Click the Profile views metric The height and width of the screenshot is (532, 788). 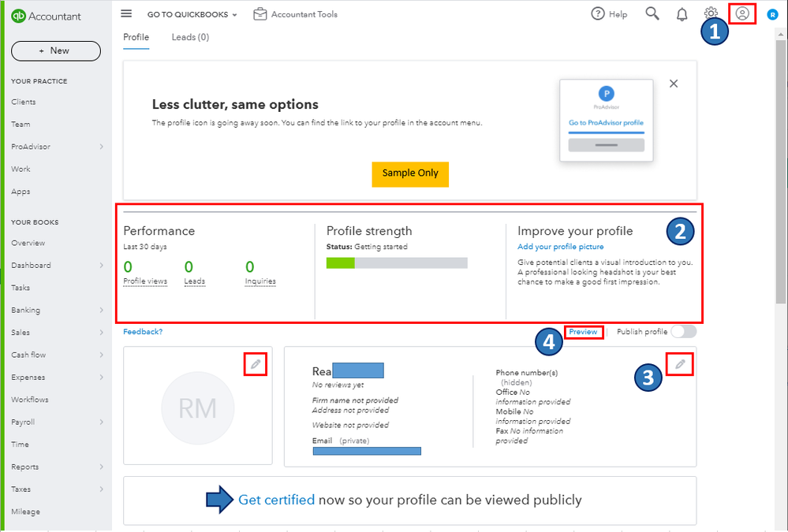[145, 272]
